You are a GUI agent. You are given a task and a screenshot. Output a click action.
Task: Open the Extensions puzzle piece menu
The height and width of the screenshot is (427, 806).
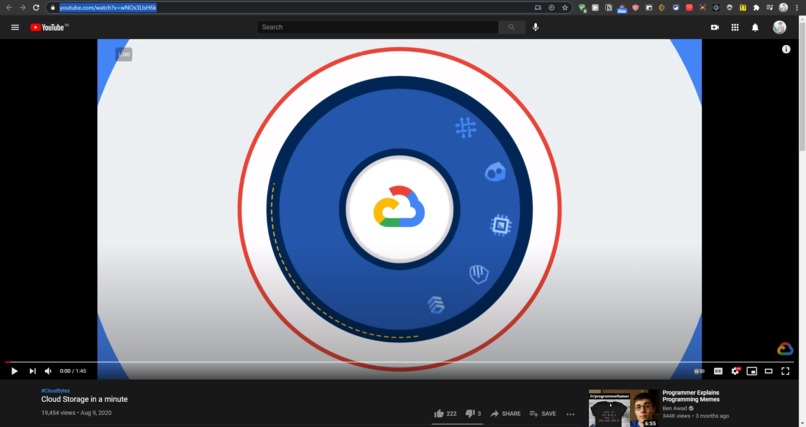pos(756,8)
